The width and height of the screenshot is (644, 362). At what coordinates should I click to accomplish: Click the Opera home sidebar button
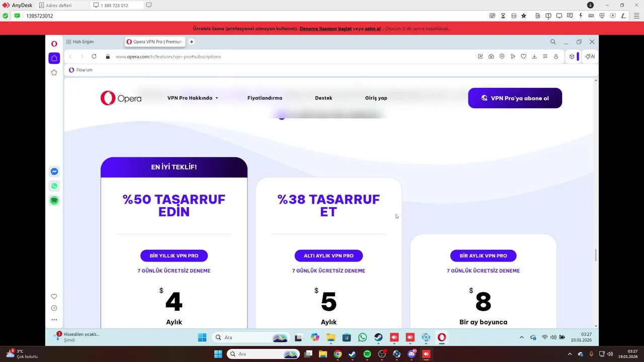54,58
